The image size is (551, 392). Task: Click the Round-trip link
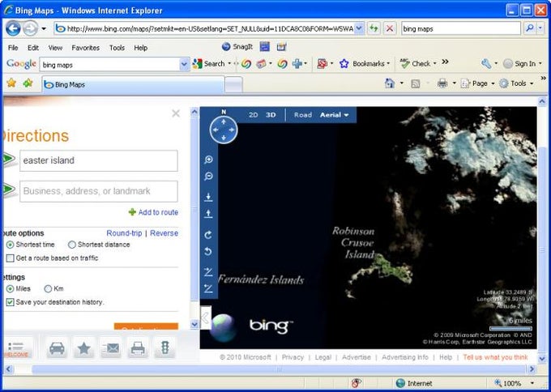click(x=124, y=233)
